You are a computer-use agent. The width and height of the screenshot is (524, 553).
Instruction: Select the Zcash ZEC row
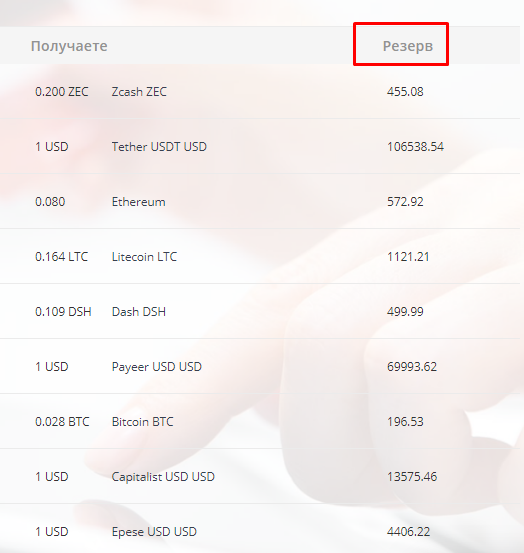coord(260,91)
